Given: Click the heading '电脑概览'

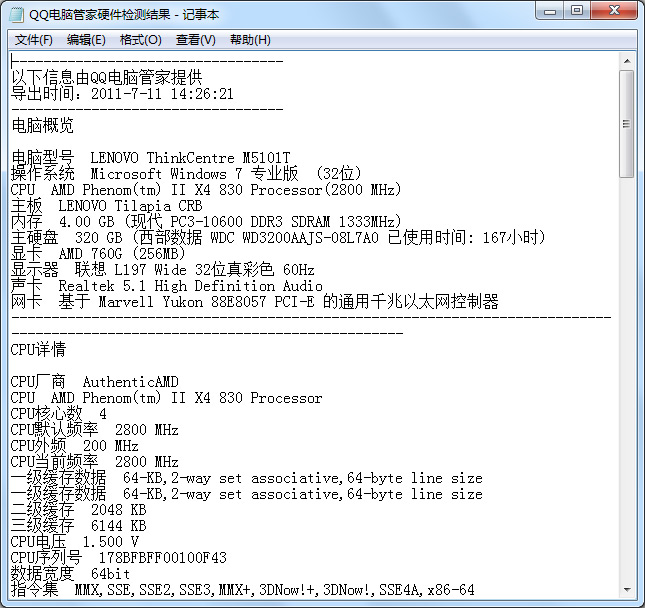Looking at the screenshot, I should 42,125.
